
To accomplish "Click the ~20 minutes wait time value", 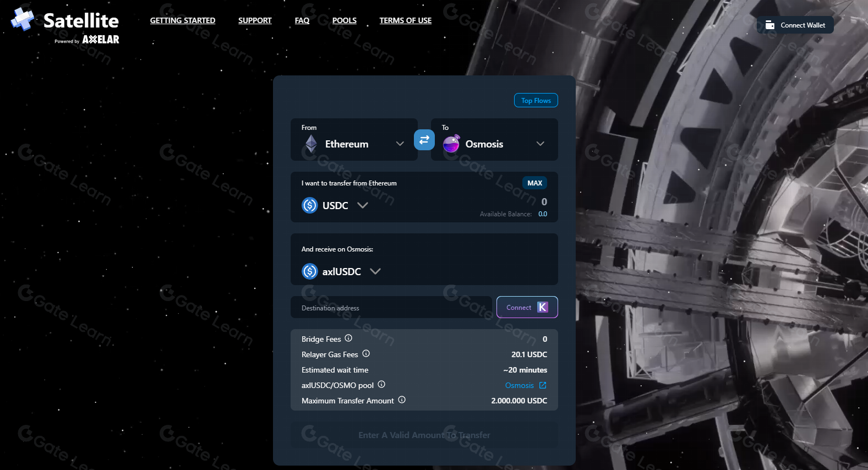I will click(x=525, y=370).
